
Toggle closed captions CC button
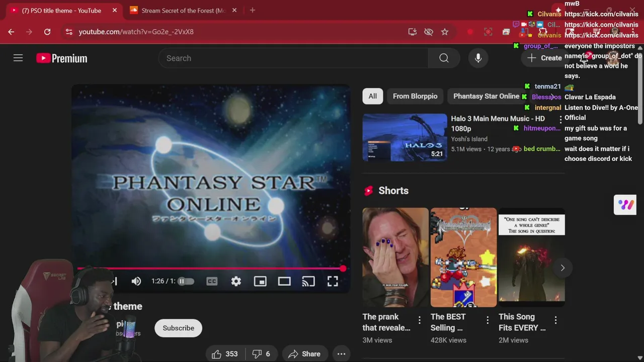tap(212, 282)
